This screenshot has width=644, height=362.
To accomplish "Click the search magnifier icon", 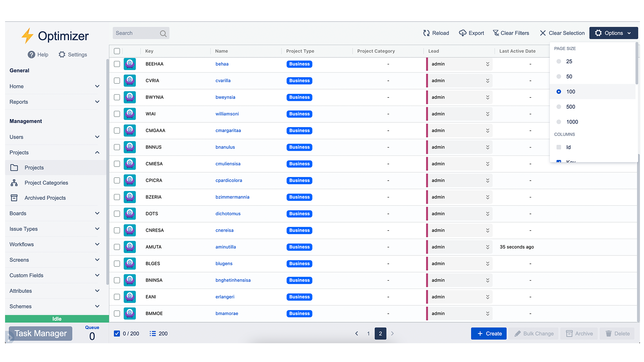I will 163,33.
